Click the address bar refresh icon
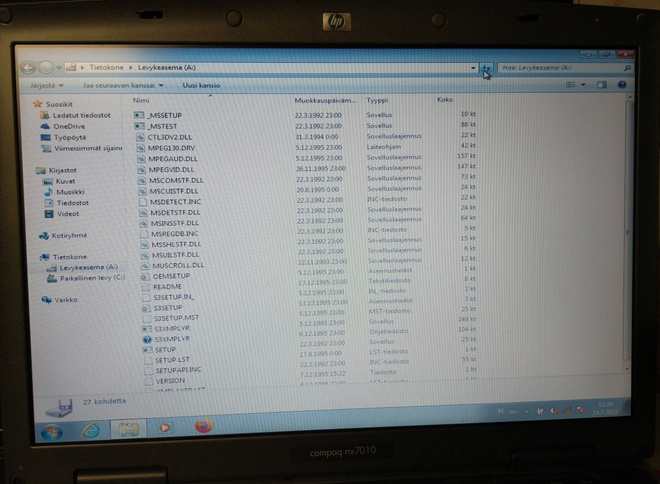 click(x=487, y=68)
